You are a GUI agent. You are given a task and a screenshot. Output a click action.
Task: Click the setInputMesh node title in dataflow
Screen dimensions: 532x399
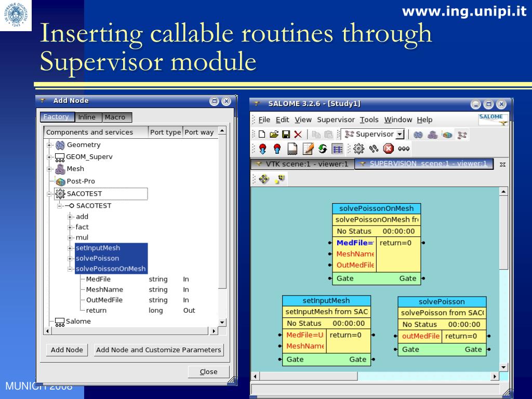[x=326, y=301]
